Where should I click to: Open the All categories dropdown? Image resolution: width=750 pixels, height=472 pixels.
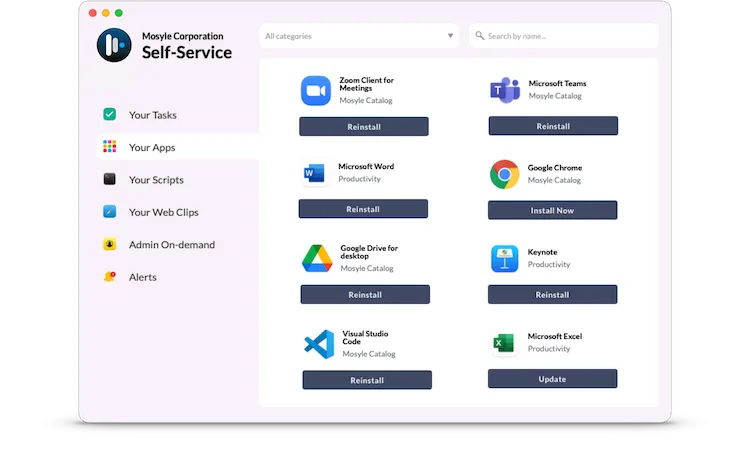[359, 36]
